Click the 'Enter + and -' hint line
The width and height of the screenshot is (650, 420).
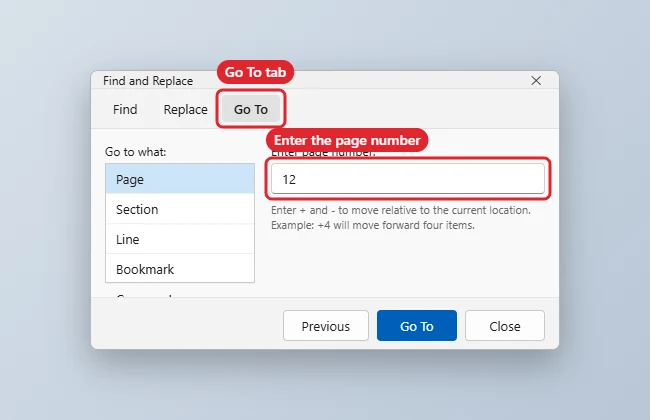[x=401, y=210]
